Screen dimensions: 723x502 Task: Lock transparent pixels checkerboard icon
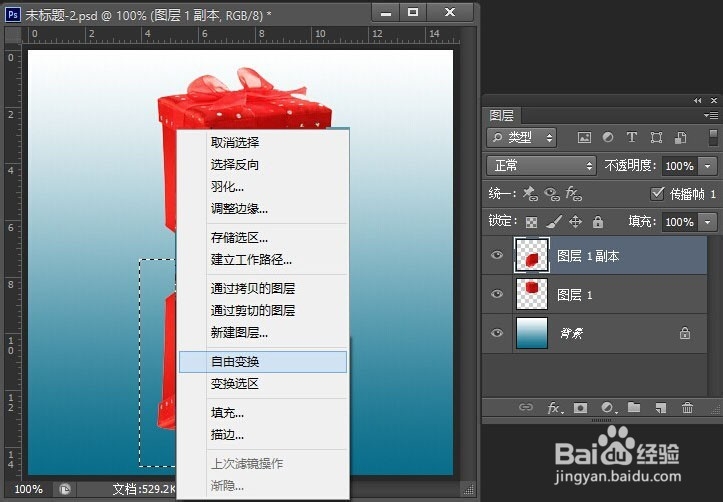pos(531,223)
